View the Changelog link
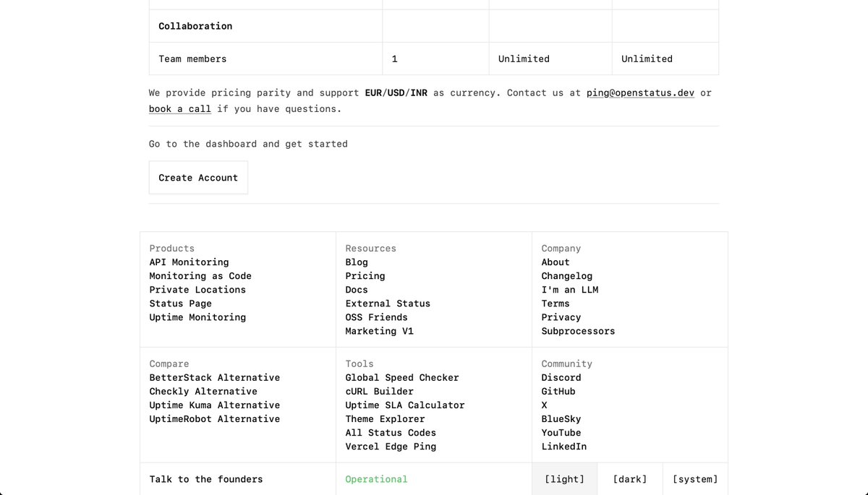 567,276
